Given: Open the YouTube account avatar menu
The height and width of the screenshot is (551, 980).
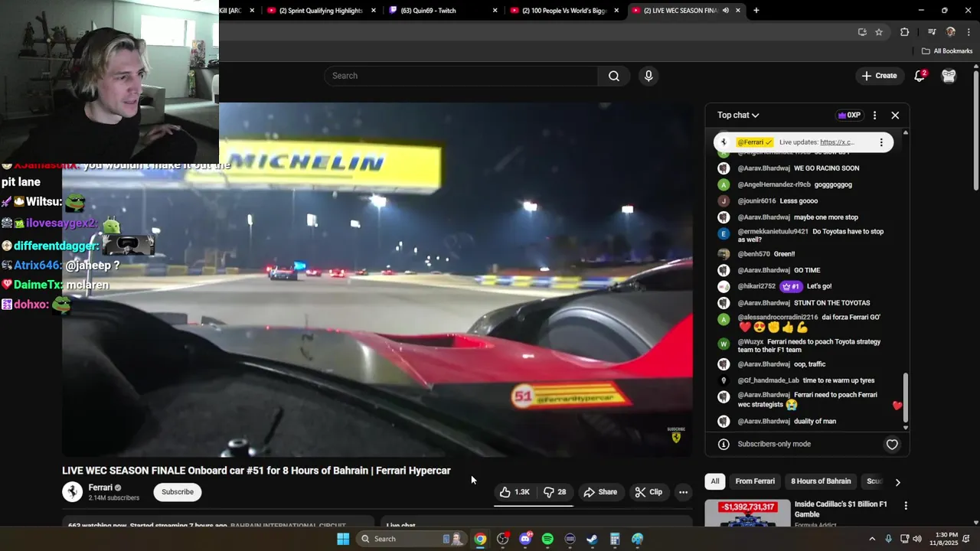Looking at the screenshot, I should coord(949,76).
